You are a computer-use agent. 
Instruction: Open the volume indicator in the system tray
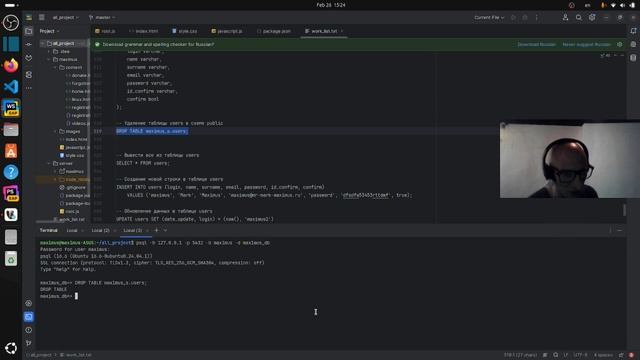pos(622,5)
